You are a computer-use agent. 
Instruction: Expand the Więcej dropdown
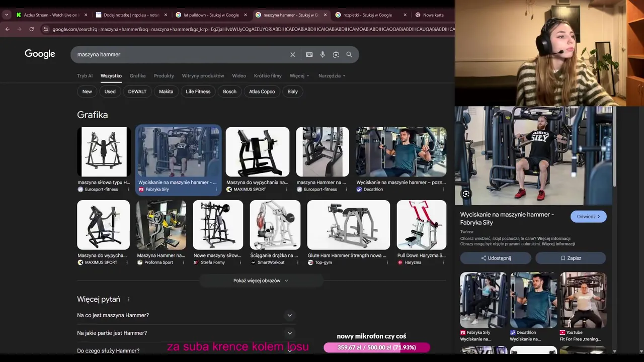(x=299, y=76)
